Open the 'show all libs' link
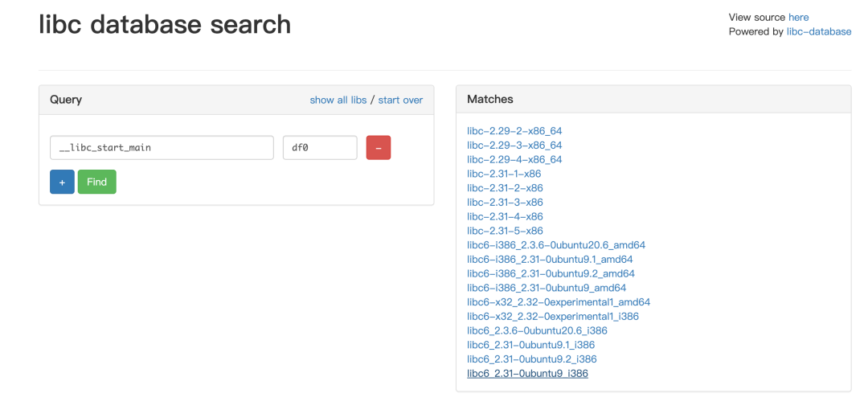Viewport: 868px width, 410px height. 338,100
